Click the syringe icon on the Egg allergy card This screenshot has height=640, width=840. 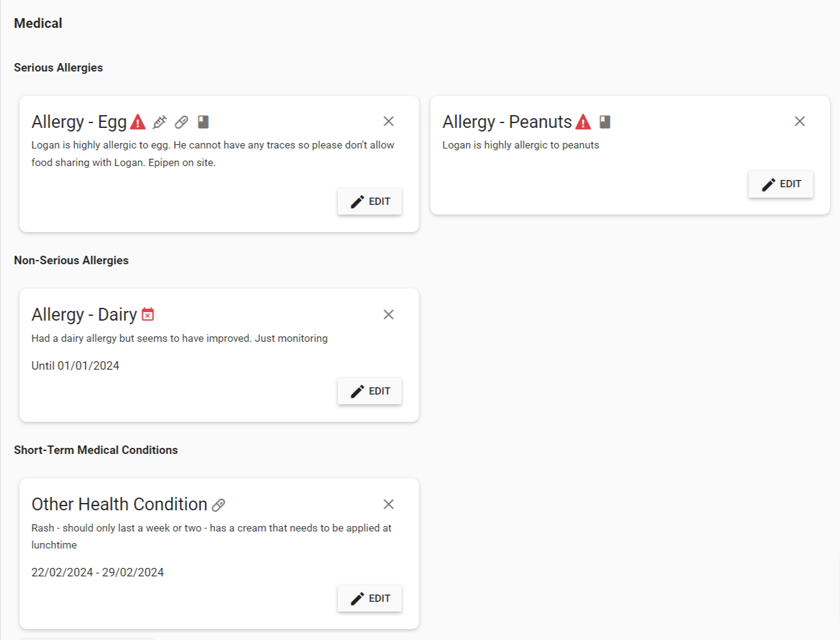click(x=159, y=122)
